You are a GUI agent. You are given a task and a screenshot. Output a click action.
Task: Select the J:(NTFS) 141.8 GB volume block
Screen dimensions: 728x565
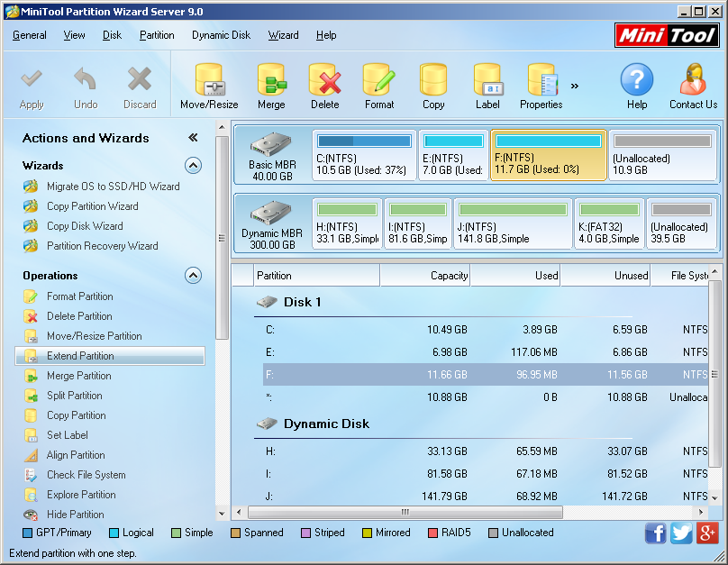tap(513, 223)
